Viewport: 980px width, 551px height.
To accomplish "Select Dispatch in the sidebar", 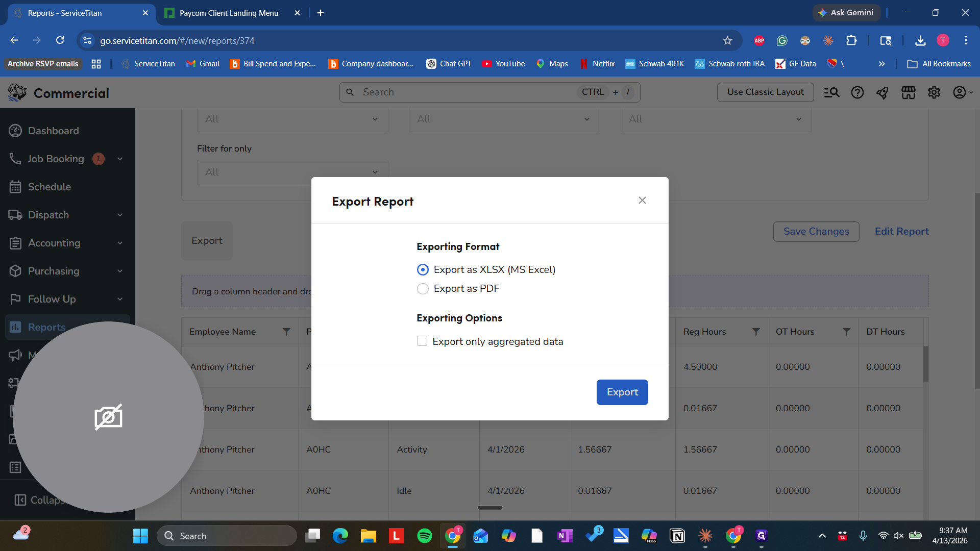I will 49,215.
